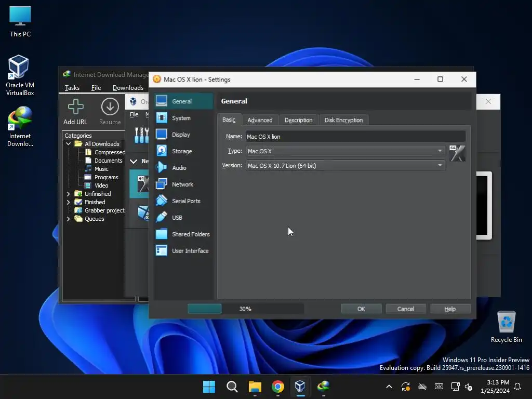Expand the Unfinished category in IDM
The height and width of the screenshot is (399, 532).
[x=68, y=194]
